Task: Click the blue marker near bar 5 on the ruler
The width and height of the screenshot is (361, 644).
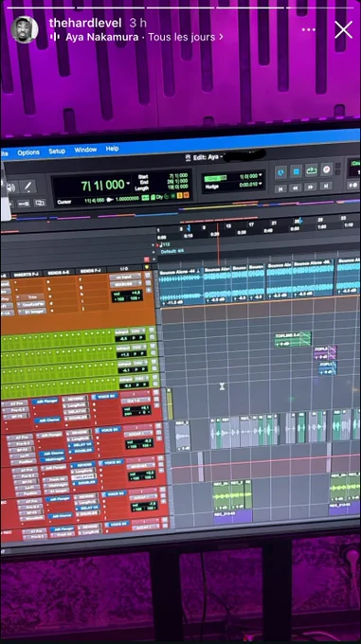Action: [189, 228]
